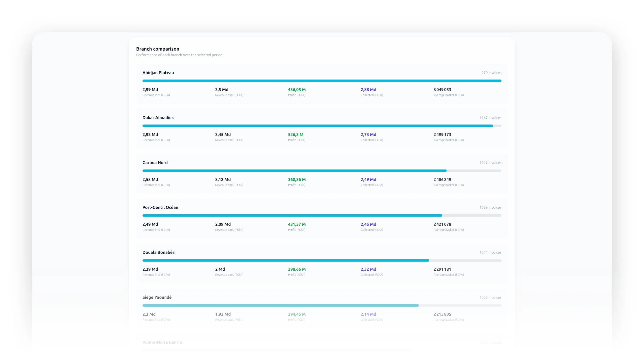644x352 pixels.
Task: Click Port-Gentil collected 2,45 Md
Action: 368,225
